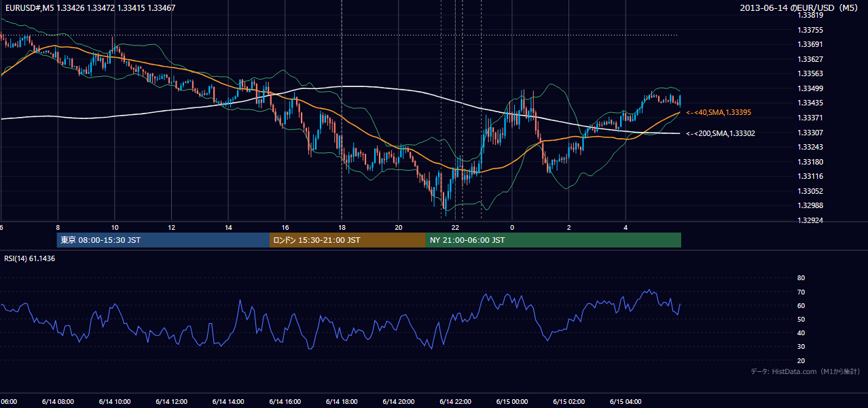Click hour label 14 under the price chart

(228, 227)
